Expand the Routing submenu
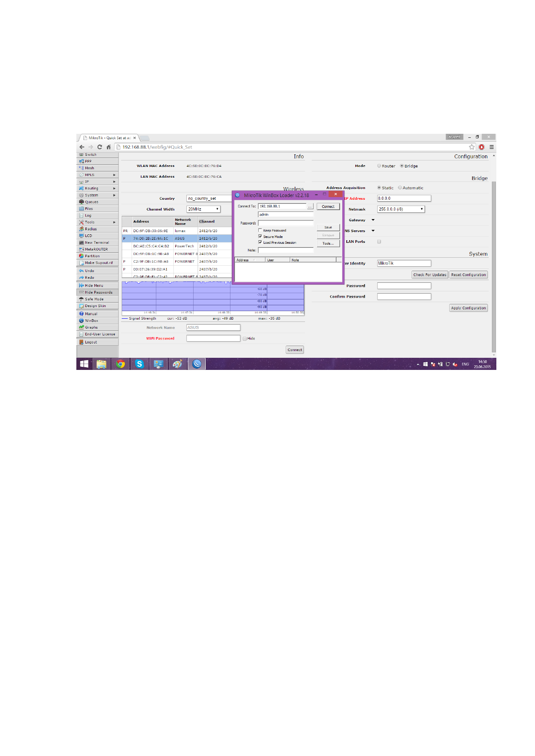 97,189
